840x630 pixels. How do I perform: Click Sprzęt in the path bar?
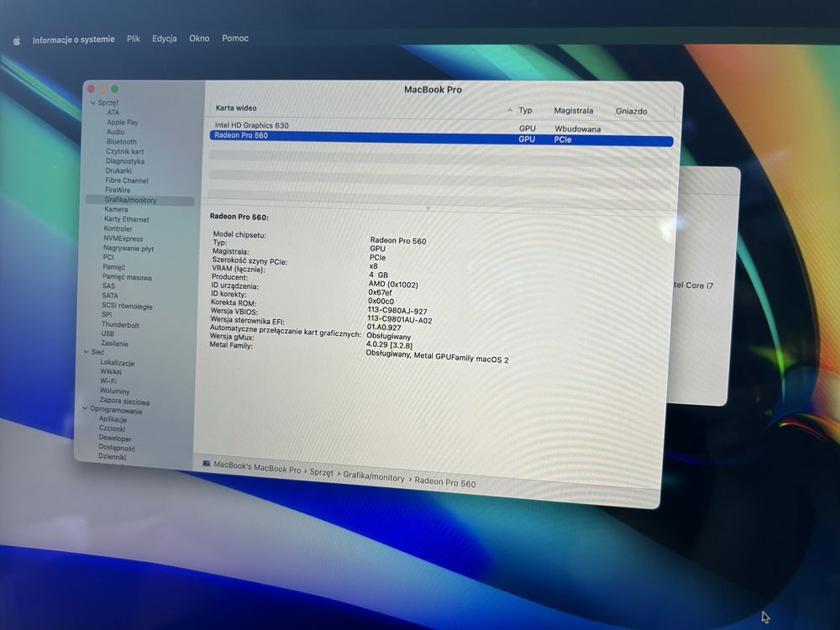[x=322, y=472]
